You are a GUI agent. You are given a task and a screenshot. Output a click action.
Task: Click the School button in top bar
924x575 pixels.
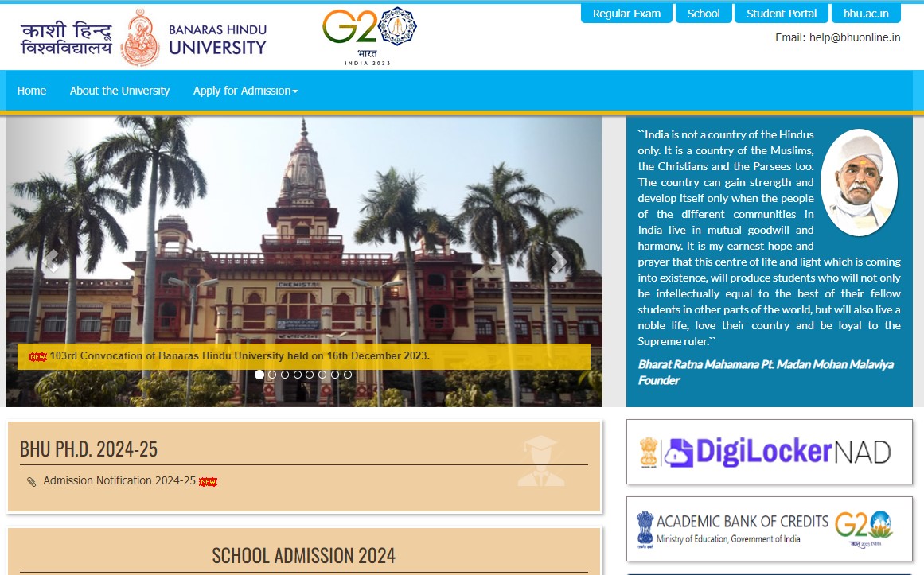[704, 14]
